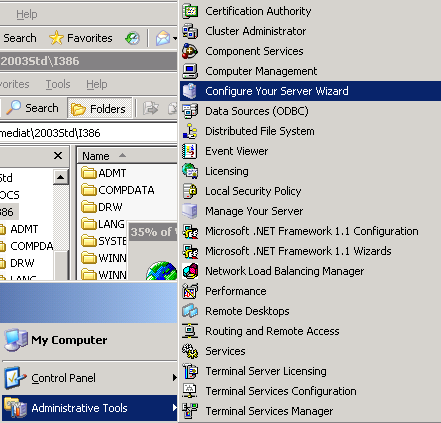This screenshot has width=441, height=423.
Task: Click the Move To icon in Explorer toolbar
Action: click(151, 108)
